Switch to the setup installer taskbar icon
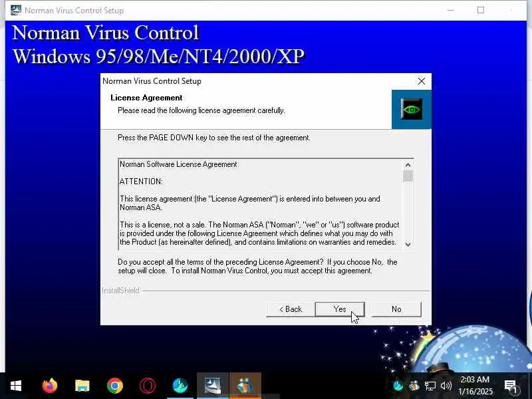 tap(213, 386)
